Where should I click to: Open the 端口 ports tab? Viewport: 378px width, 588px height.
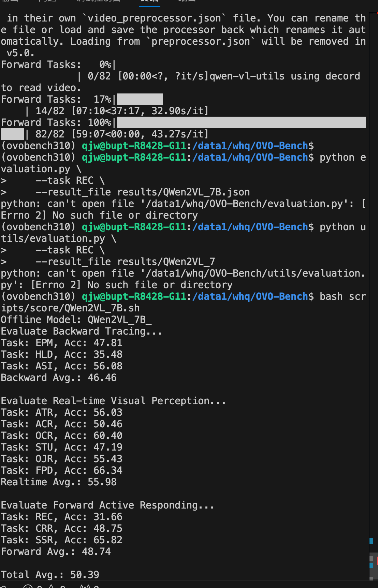point(187,1)
